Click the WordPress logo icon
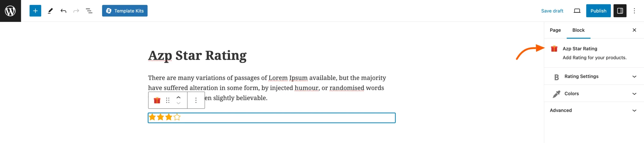The width and height of the screenshot is (644, 143). coord(10,11)
